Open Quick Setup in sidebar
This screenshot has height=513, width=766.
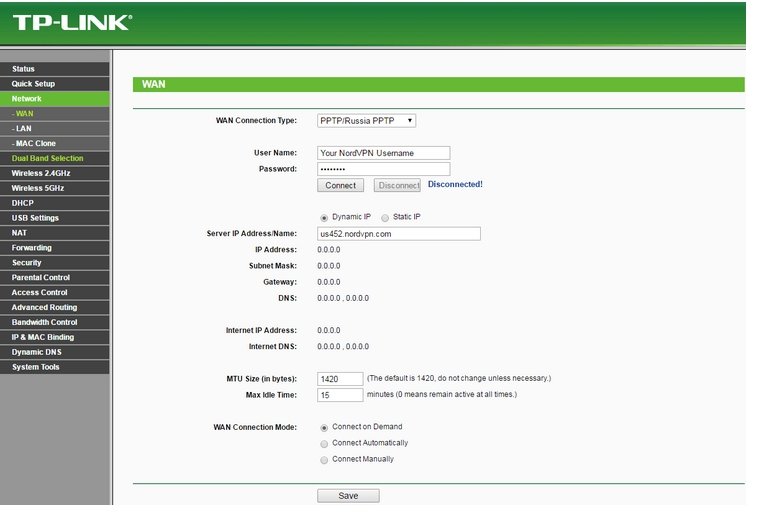55,84
